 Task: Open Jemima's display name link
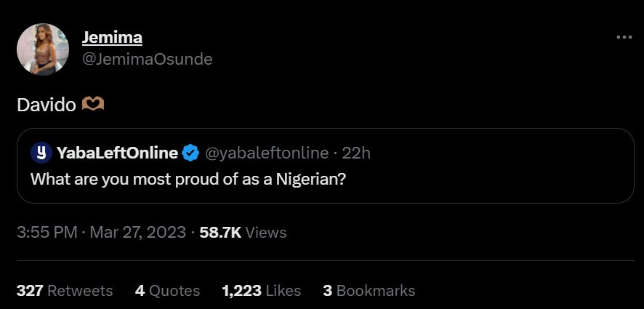tap(112, 36)
